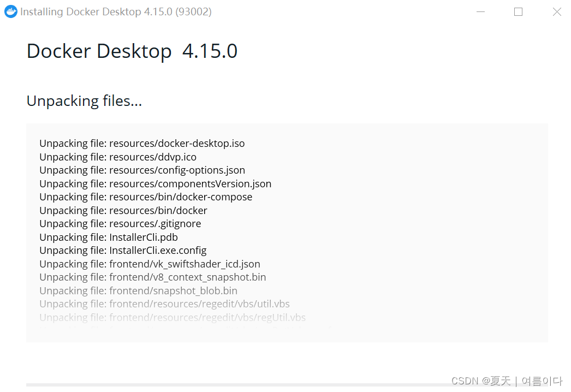
Task: Select log line 'resources/componentsVersion.json'
Action: 156,183
